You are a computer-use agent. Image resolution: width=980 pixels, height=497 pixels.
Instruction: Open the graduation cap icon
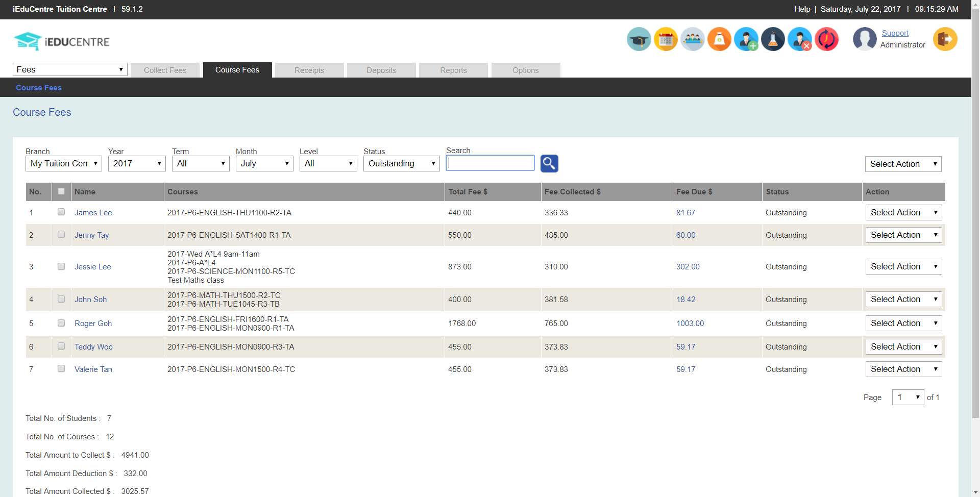pyautogui.click(x=639, y=39)
